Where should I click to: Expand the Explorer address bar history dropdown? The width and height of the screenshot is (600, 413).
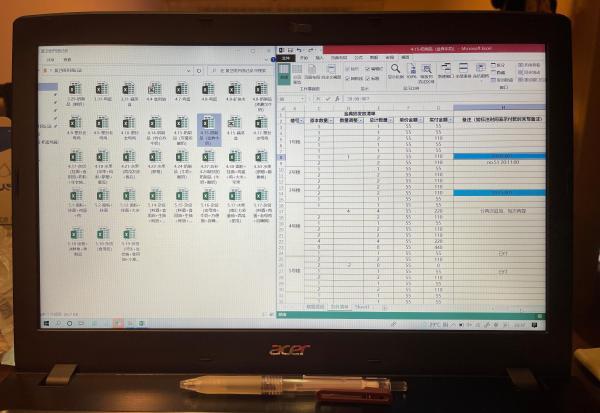pos(188,71)
